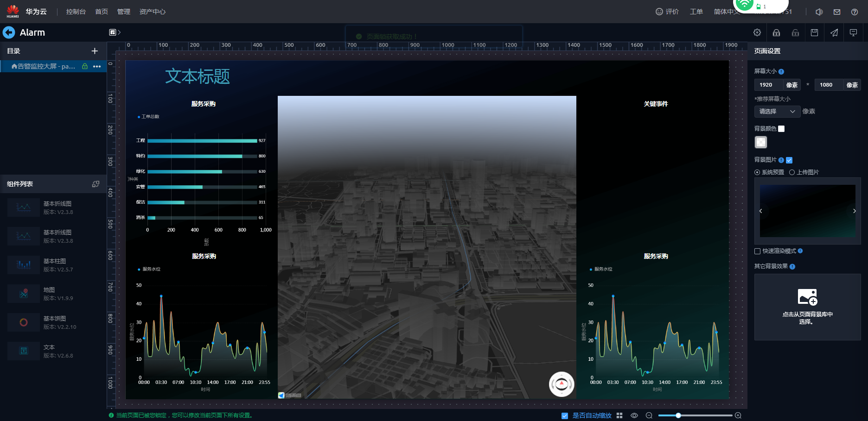
Task: Zoom in the canvas with plus magnifier
Action: point(738,415)
